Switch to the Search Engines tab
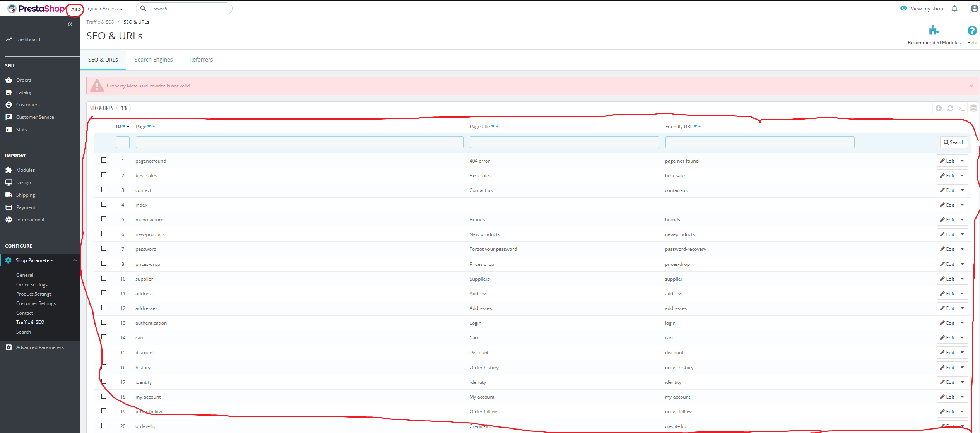 coord(154,60)
